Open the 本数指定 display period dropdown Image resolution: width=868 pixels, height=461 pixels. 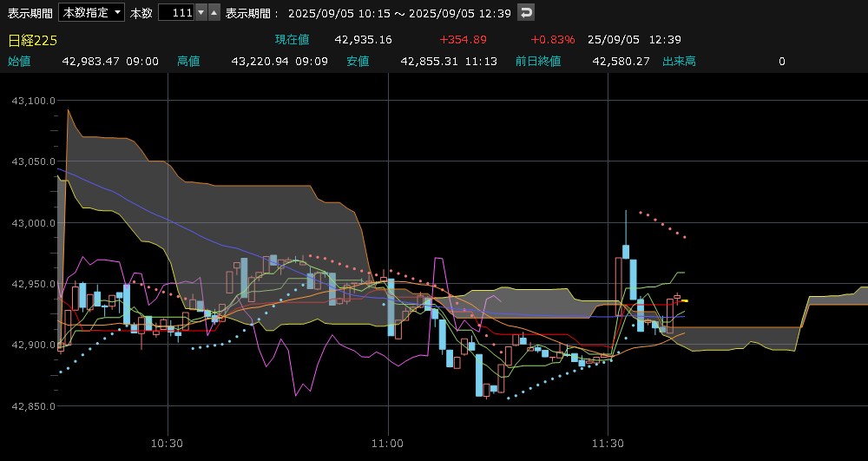click(x=91, y=13)
